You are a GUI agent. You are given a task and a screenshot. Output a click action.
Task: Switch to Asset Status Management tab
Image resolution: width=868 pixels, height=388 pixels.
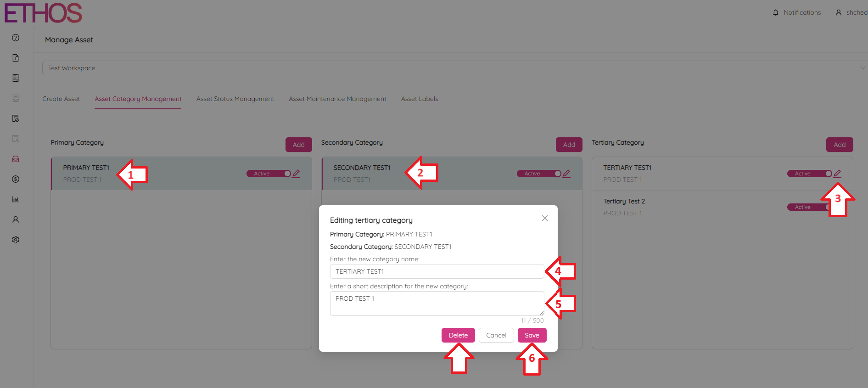pos(235,99)
